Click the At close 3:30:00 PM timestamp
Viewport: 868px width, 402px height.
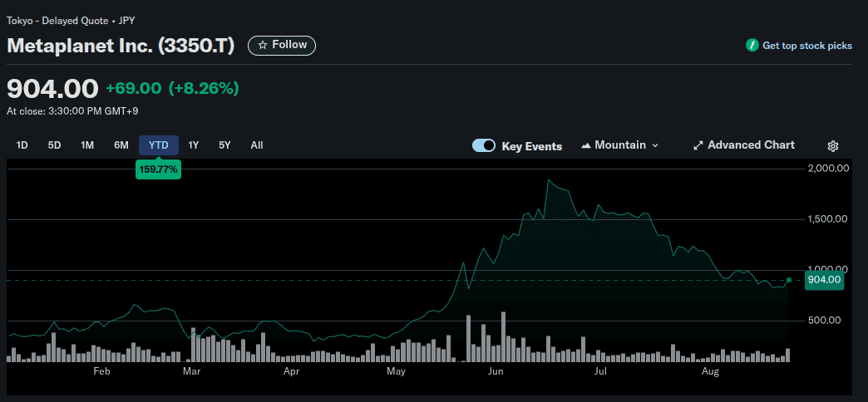point(72,111)
